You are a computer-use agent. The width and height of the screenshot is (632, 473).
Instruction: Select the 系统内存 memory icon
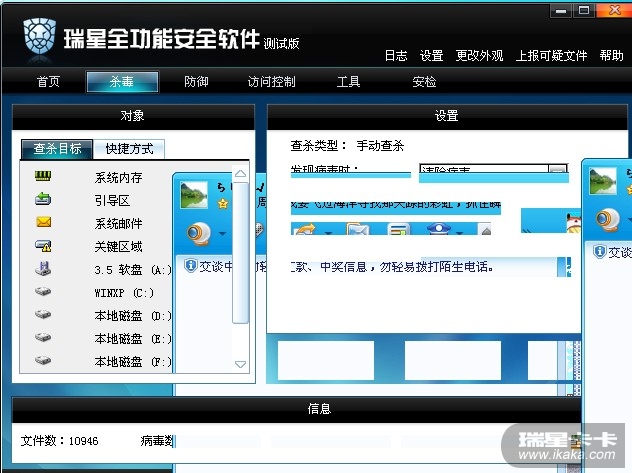[43, 176]
